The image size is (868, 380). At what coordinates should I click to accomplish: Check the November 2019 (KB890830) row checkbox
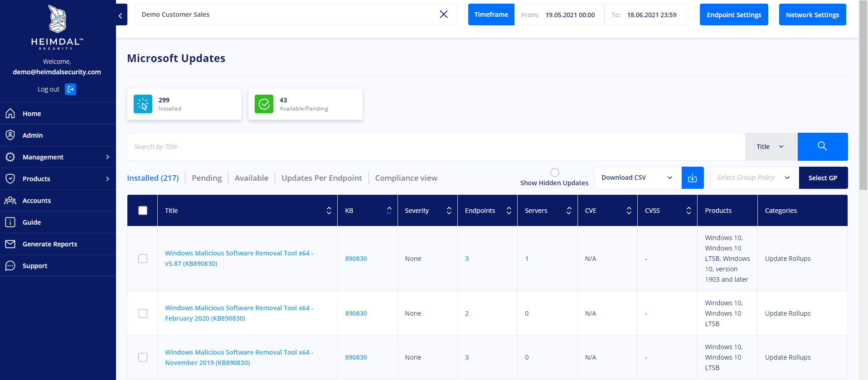pyautogui.click(x=143, y=357)
